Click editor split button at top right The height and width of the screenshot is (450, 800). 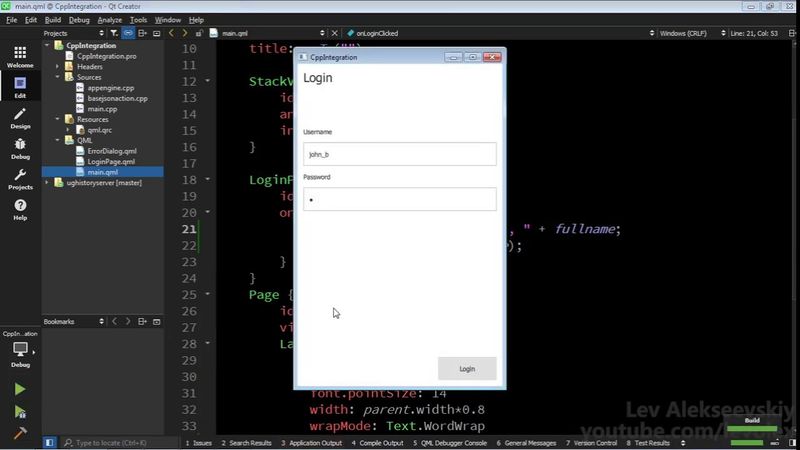click(792, 33)
